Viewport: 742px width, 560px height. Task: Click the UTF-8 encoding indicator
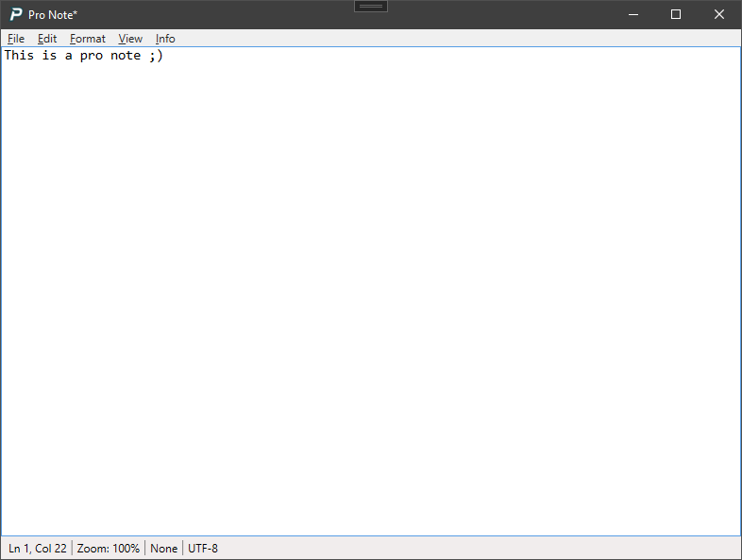coord(203,549)
